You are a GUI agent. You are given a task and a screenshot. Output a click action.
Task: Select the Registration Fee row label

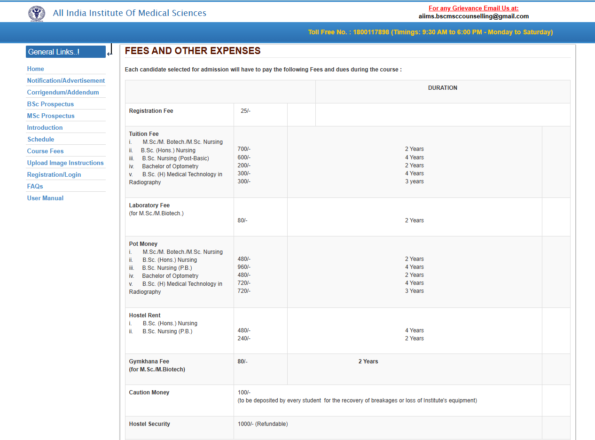pos(151,111)
